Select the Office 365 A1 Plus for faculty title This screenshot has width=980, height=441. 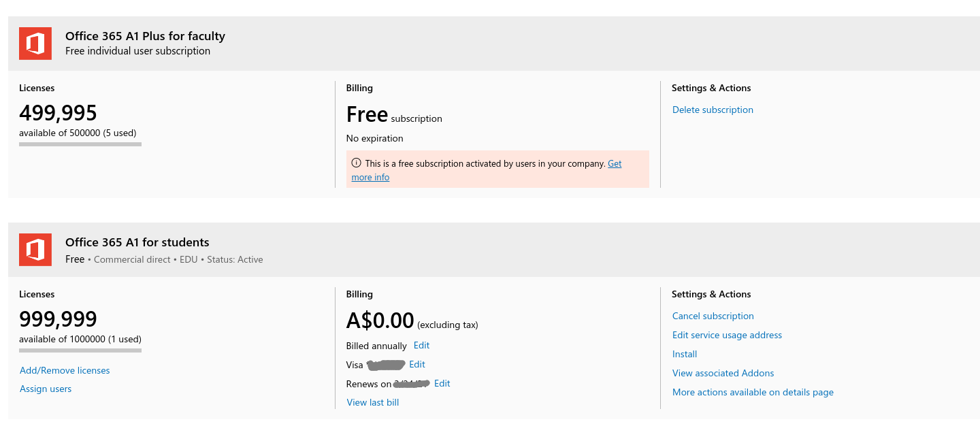point(145,36)
